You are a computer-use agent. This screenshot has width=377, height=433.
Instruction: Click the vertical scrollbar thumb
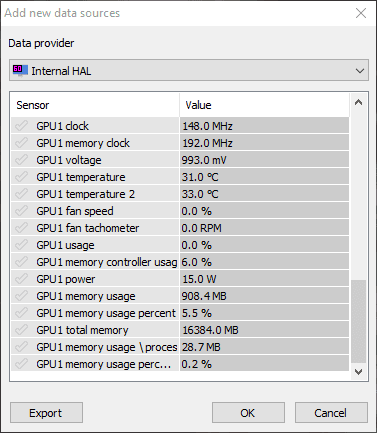coord(359,321)
